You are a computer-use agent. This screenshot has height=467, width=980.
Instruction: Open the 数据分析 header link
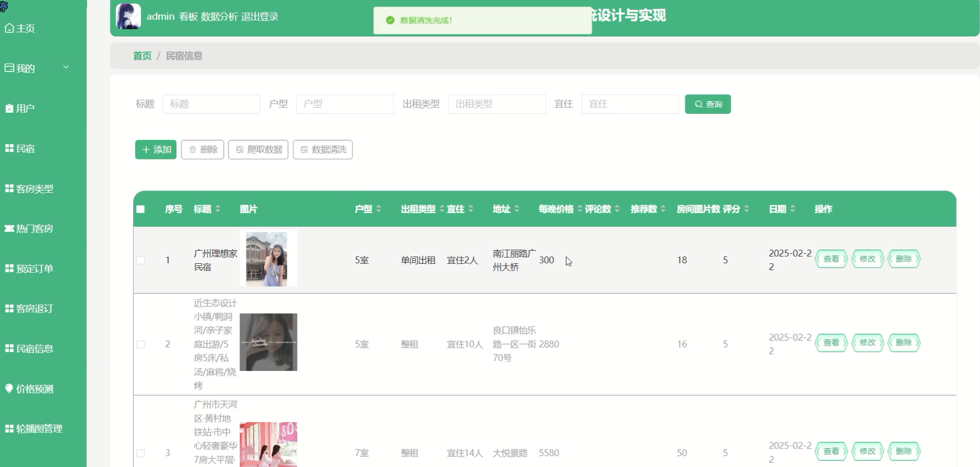219,17
